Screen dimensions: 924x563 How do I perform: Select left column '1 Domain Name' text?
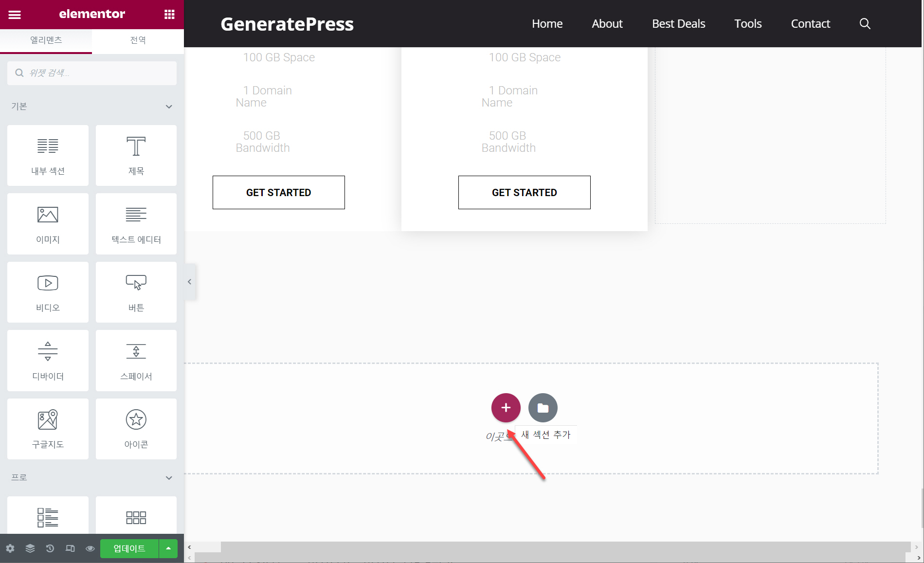(x=264, y=96)
